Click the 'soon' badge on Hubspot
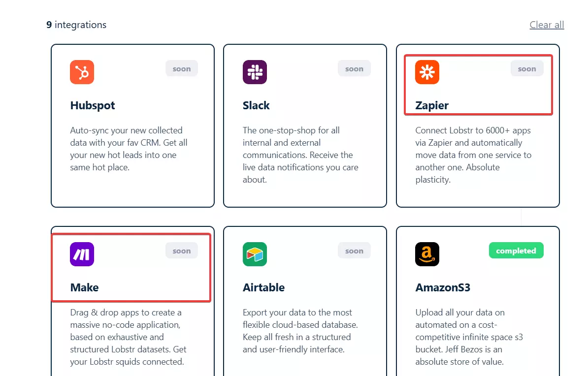 (181, 68)
